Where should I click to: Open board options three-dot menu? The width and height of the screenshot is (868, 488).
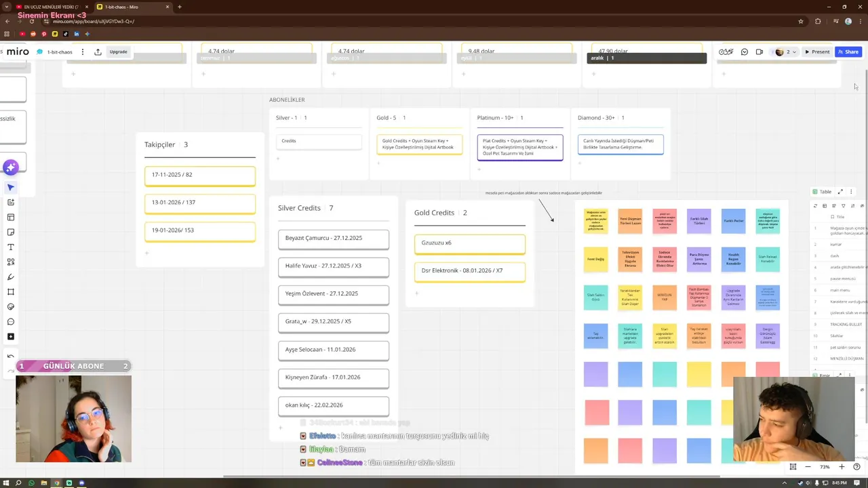coord(83,52)
